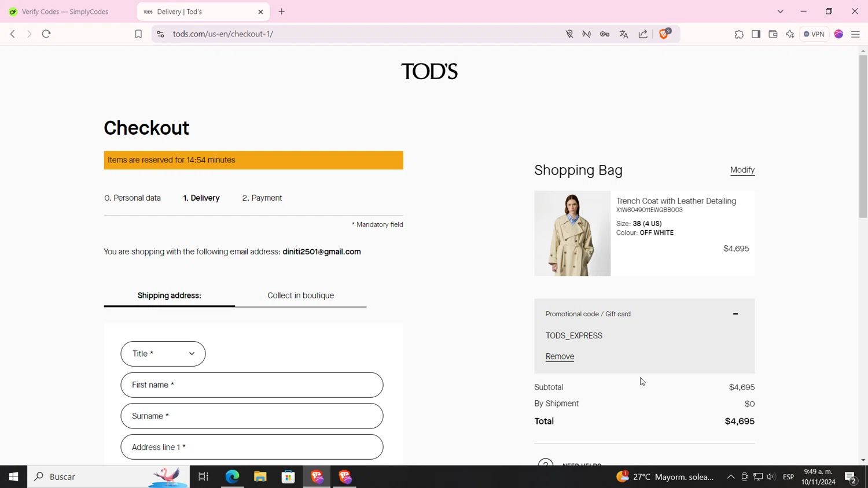Image resolution: width=868 pixels, height=488 pixels.
Task: Click the blocked motion sensors icon in address bar
Action: coord(587,34)
